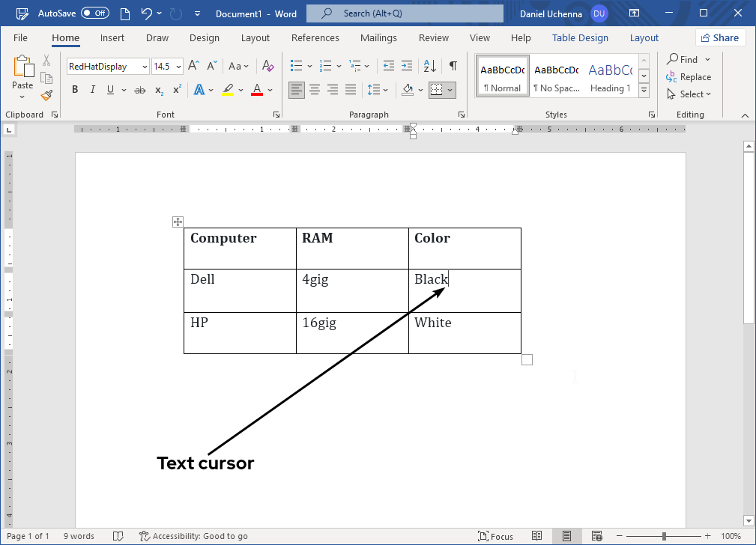Apply strikethrough formatting
This screenshot has width=756, height=545.
pyautogui.click(x=139, y=90)
